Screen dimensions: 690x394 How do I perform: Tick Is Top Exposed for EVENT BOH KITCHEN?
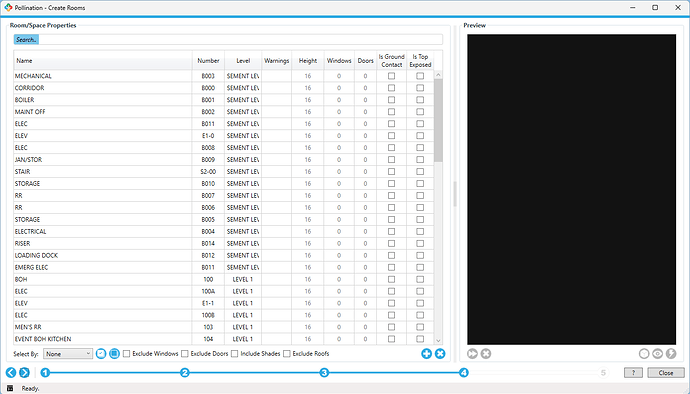420,339
